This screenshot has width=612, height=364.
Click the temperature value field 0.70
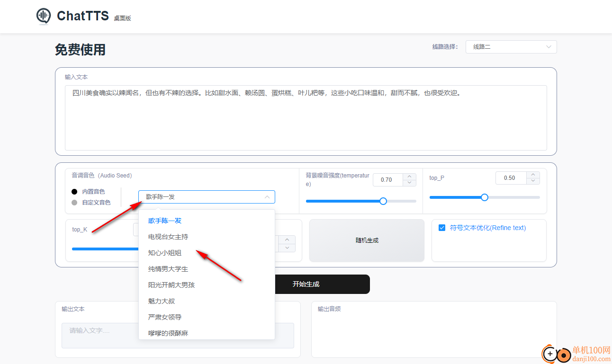click(387, 180)
